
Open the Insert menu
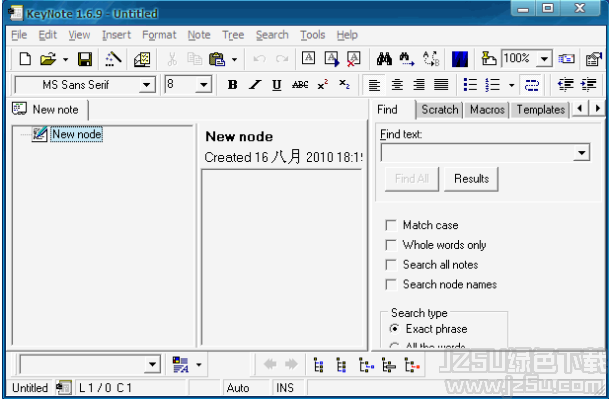pos(117,35)
